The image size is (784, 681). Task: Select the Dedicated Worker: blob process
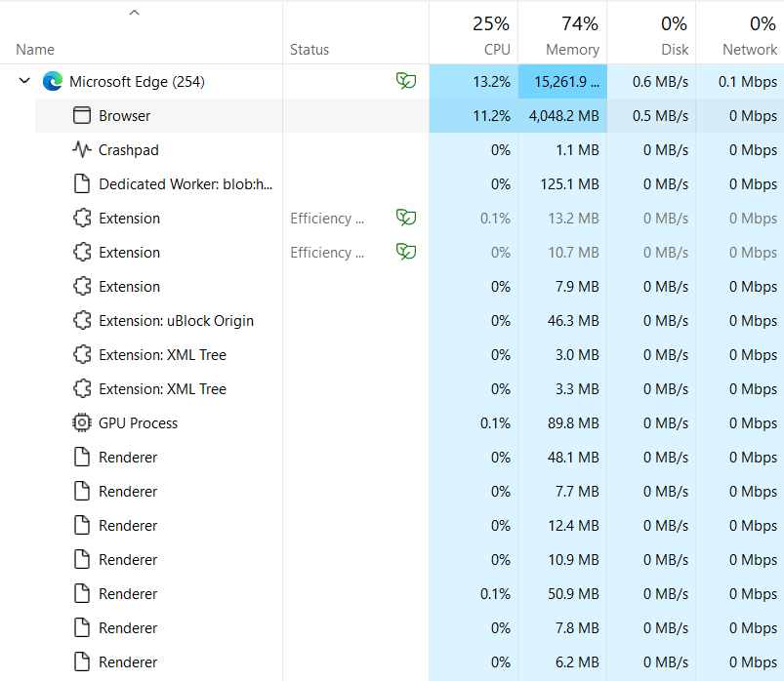(409, 183)
